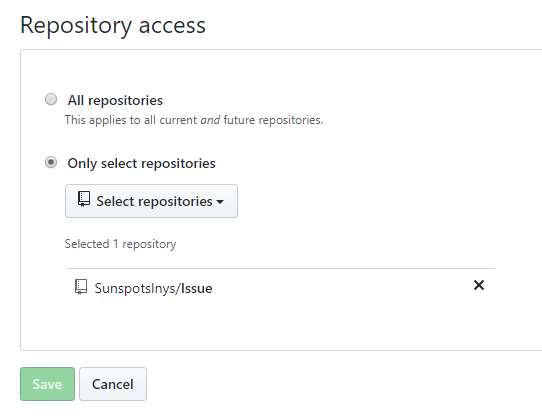Click the "Repository access" heading
Screen dimensions: 542x416
click(113, 25)
